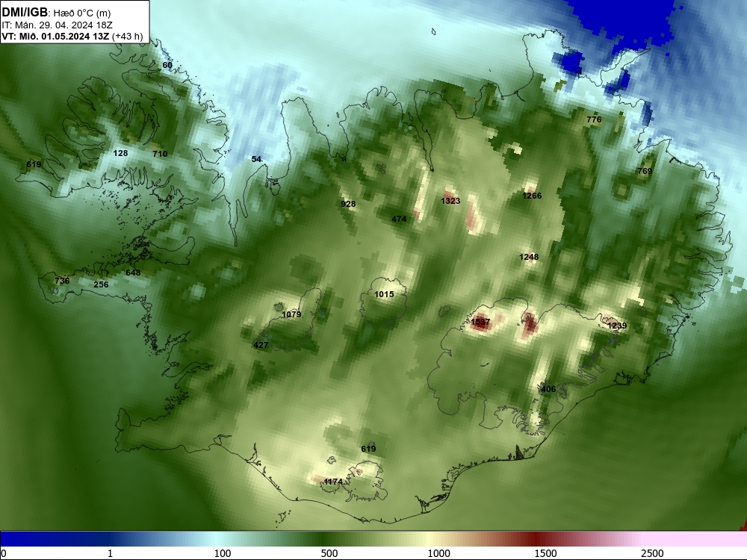Click the 100 label on color scale

(x=223, y=553)
